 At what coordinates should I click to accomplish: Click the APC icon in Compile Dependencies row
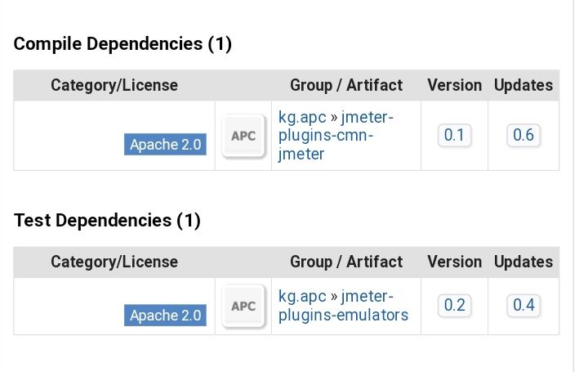(243, 136)
